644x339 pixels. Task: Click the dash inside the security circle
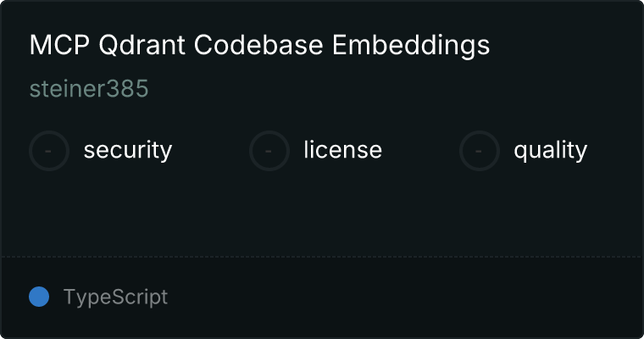[48, 151]
